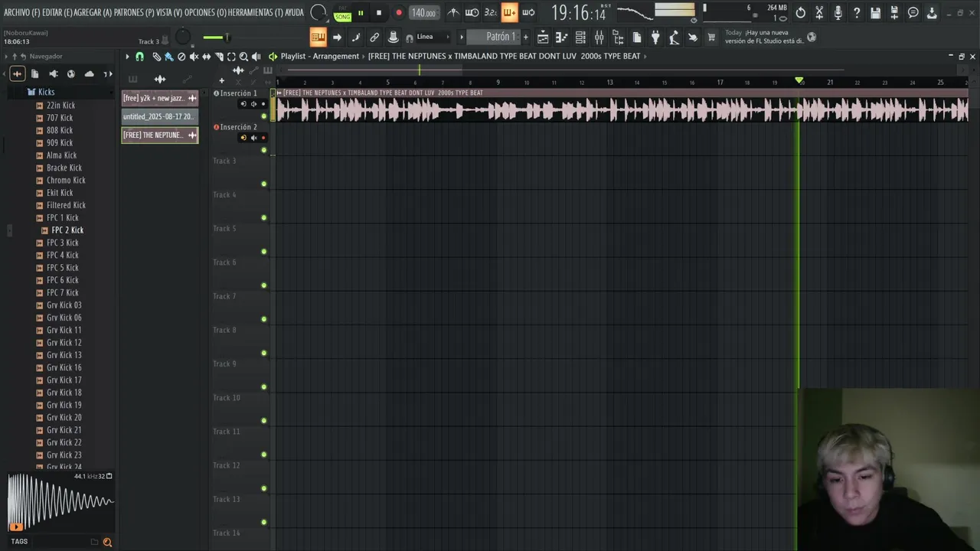980x551 pixels.
Task: Select the Playback speaker tool in playlist
Action: (x=256, y=57)
